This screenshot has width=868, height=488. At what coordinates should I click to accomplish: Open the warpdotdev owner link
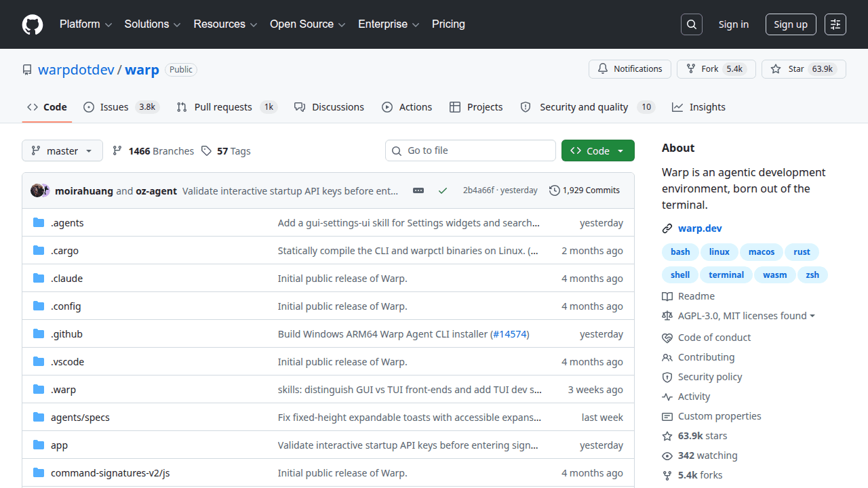76,70
